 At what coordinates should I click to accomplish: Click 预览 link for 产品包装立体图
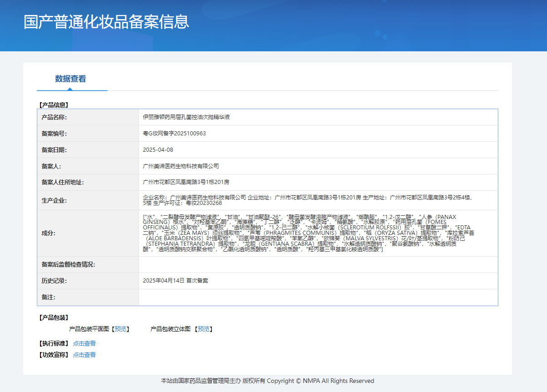204,329
